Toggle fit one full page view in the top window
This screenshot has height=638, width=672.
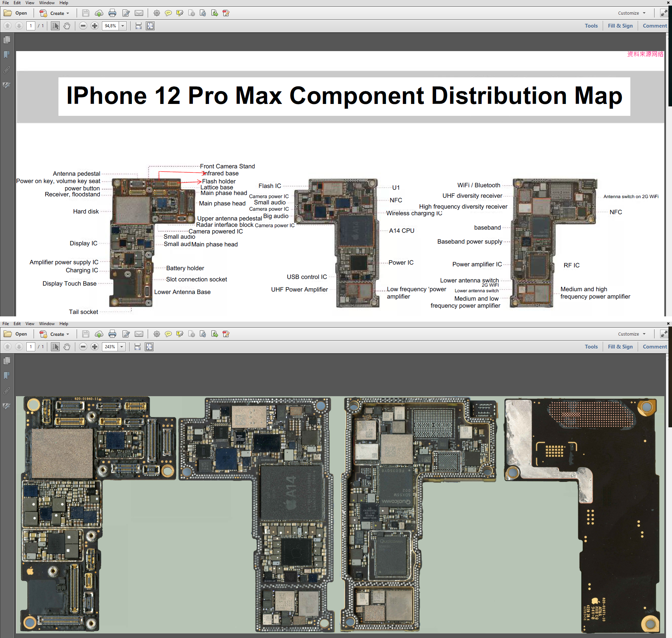point(150,26)
